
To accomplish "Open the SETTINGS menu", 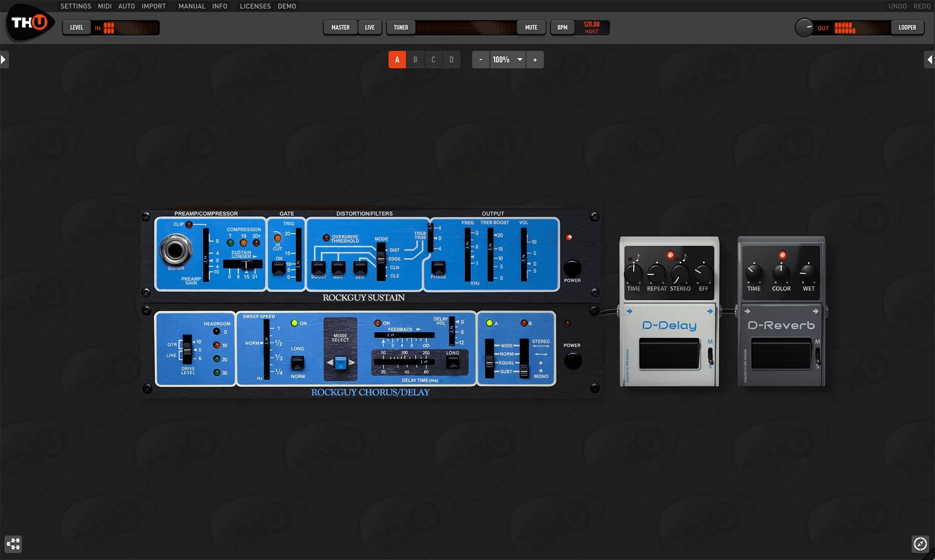I will [75, 6].
